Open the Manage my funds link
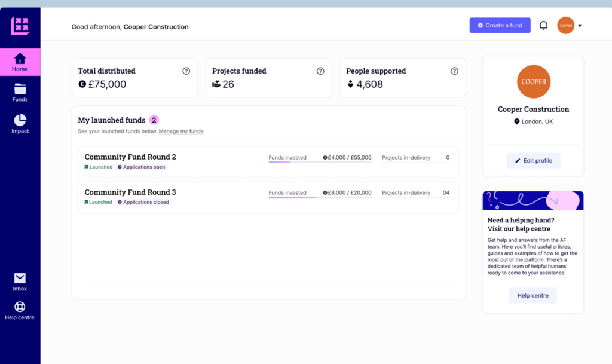 pos(181,131)
